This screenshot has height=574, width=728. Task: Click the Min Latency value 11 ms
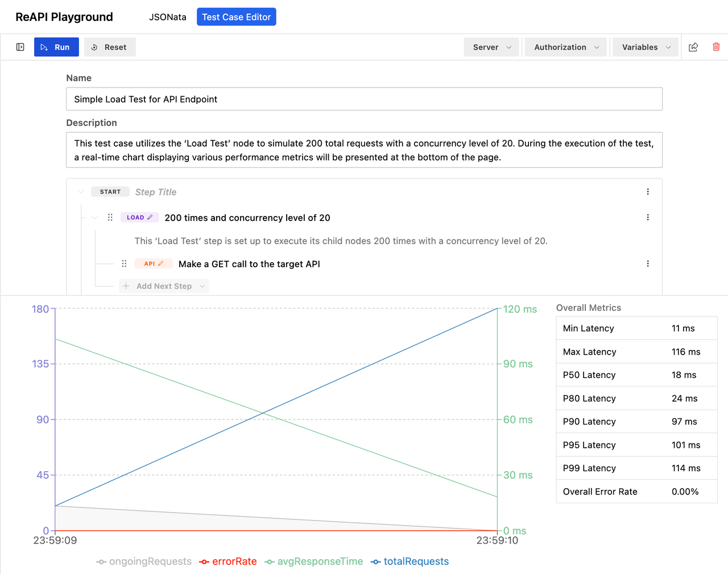pyautogui.click(x=683, y=328)
